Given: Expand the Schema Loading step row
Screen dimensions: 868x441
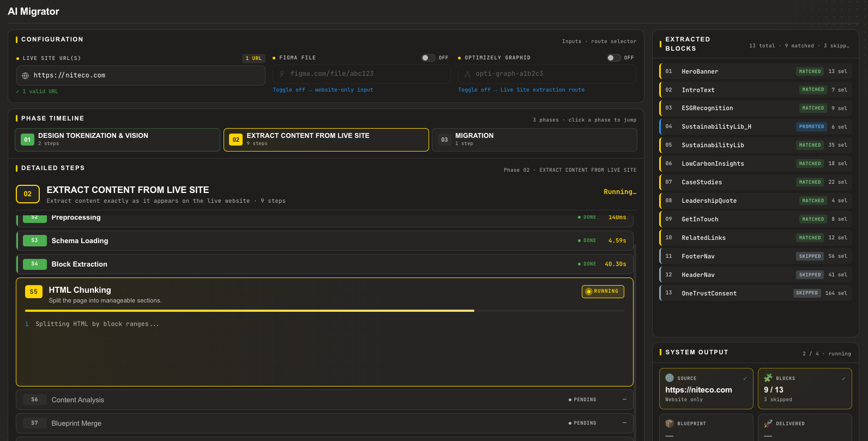Looking at the screenshot, I should [x=325, y=240].
